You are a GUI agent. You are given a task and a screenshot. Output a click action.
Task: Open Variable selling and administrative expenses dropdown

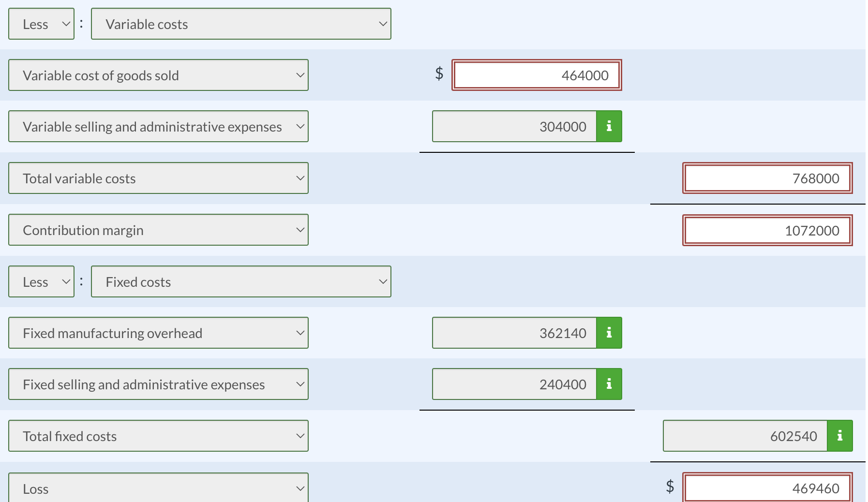tap(158, 126)
